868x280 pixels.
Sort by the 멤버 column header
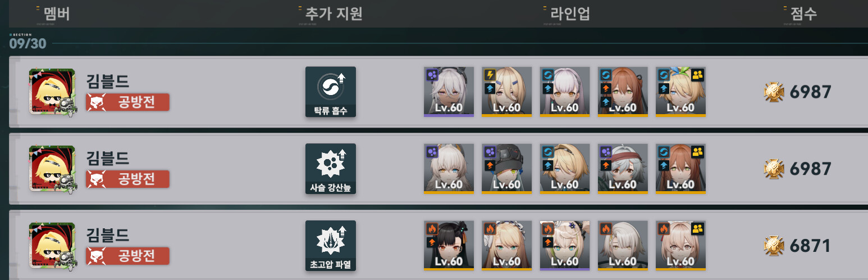coord(56,14)
